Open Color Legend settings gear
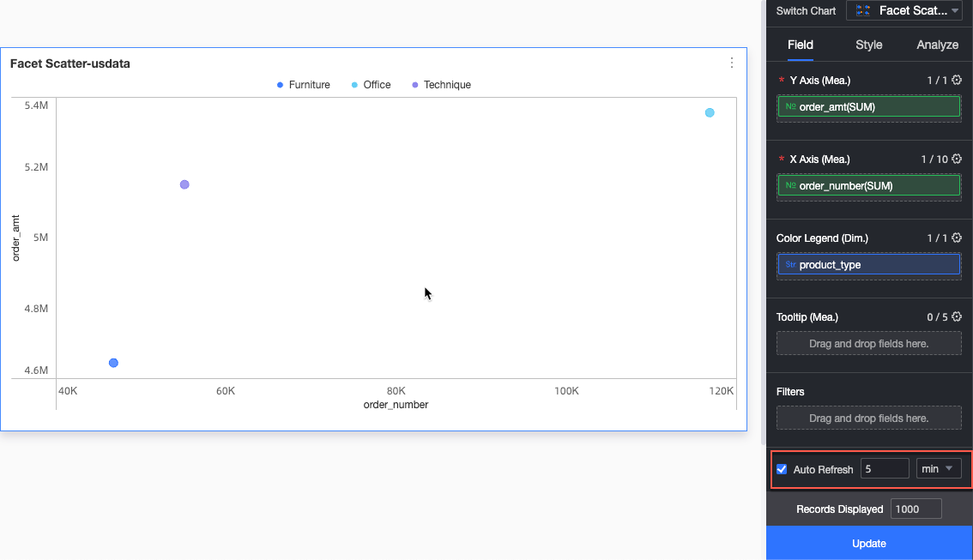 (956, 238)
